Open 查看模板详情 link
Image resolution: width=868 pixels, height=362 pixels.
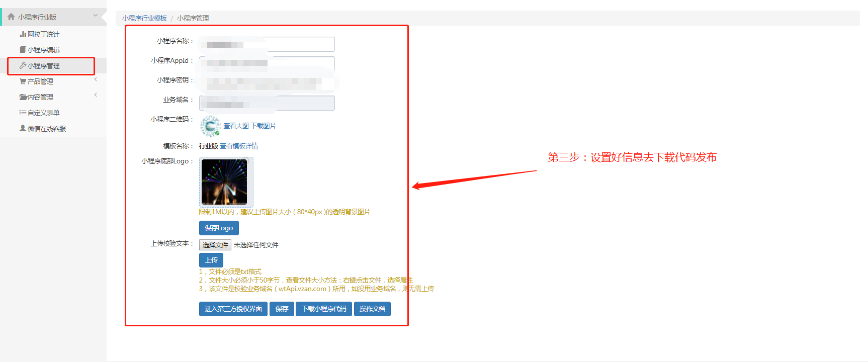pyautogui.click(x=239, y=146)
